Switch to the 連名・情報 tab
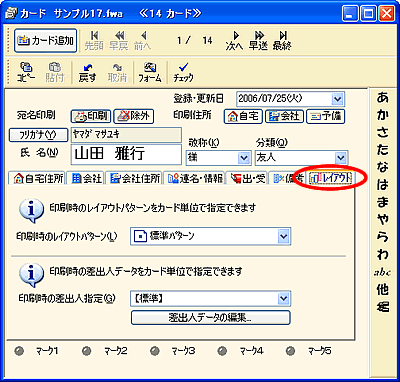Viewport: 400px width, 382px height. click(195, 178)
